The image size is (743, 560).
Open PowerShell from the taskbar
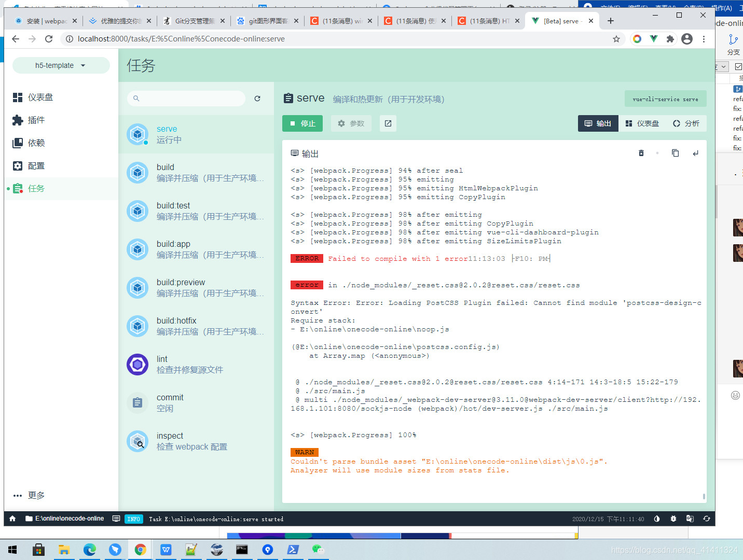(x=293, y=550)
